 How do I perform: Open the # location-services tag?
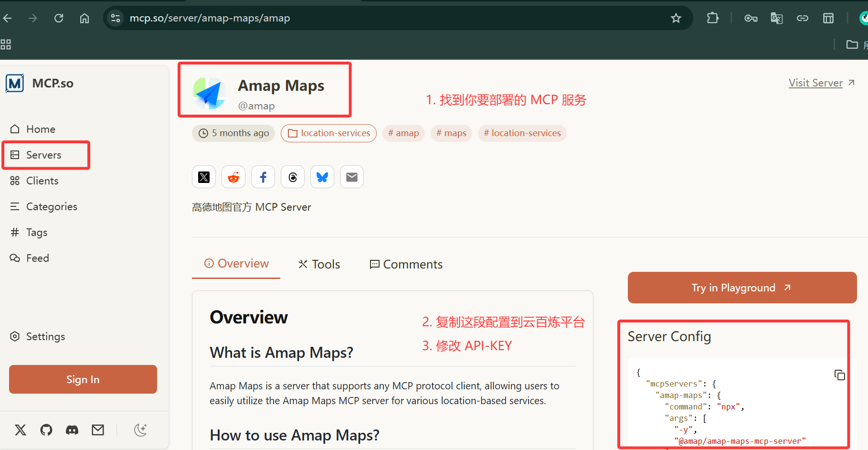point(522,133)
